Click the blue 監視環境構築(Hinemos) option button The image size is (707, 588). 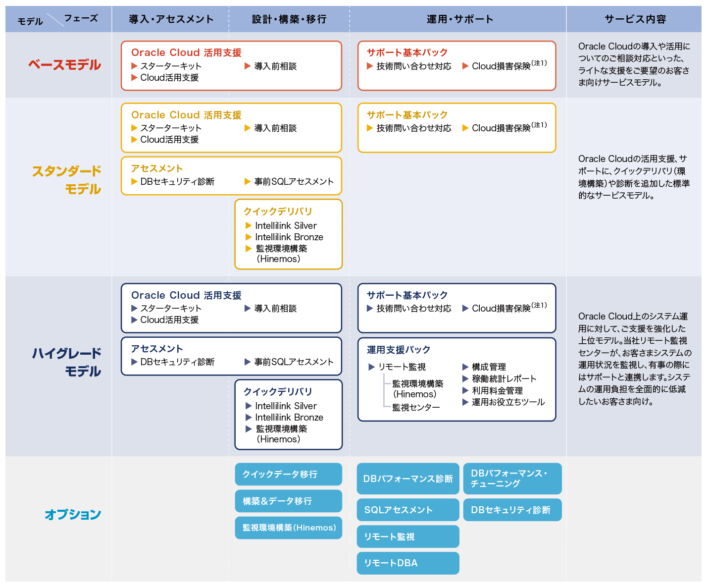click(x=289, y=528)
